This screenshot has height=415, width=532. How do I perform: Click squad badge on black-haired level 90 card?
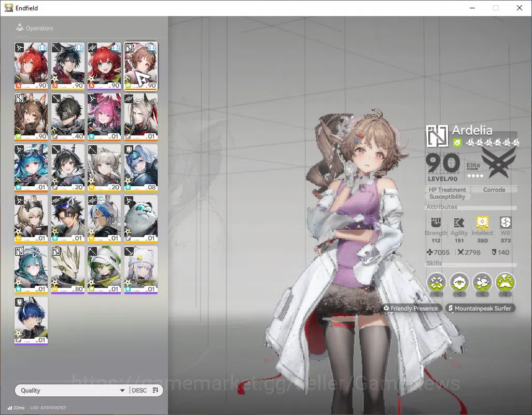coord(79,47)
